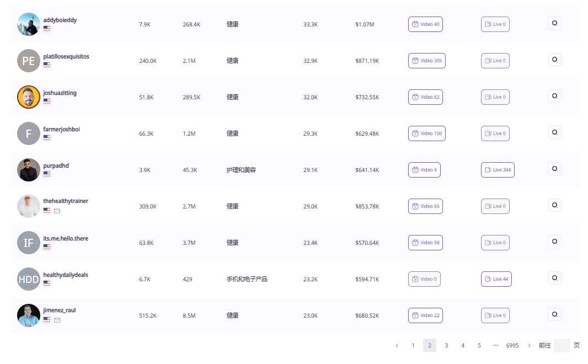Image resolution: width=588 pixels, height=364 pixels.
Task: Click the envelope icon next to jimenez_raul
Action: (57, 320)
